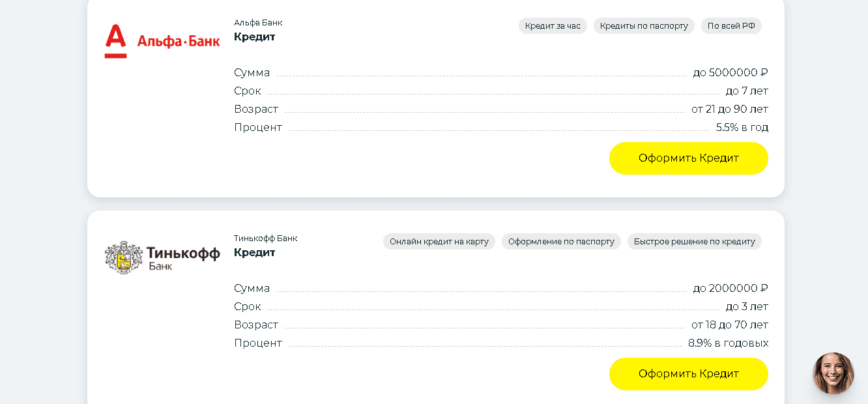
Task: Click the small "Тинькофф Банк" label
Action: (x=265, y=238)
